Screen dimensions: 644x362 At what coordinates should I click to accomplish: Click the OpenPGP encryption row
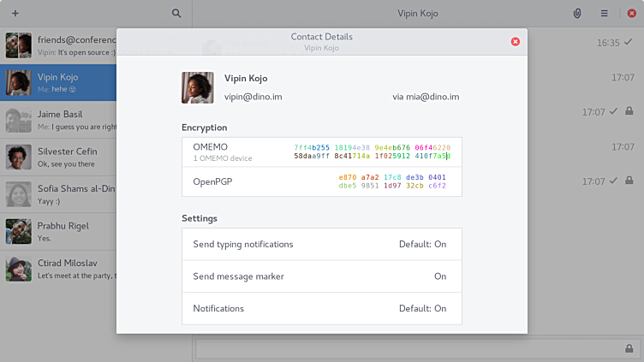tap(231, 181)
